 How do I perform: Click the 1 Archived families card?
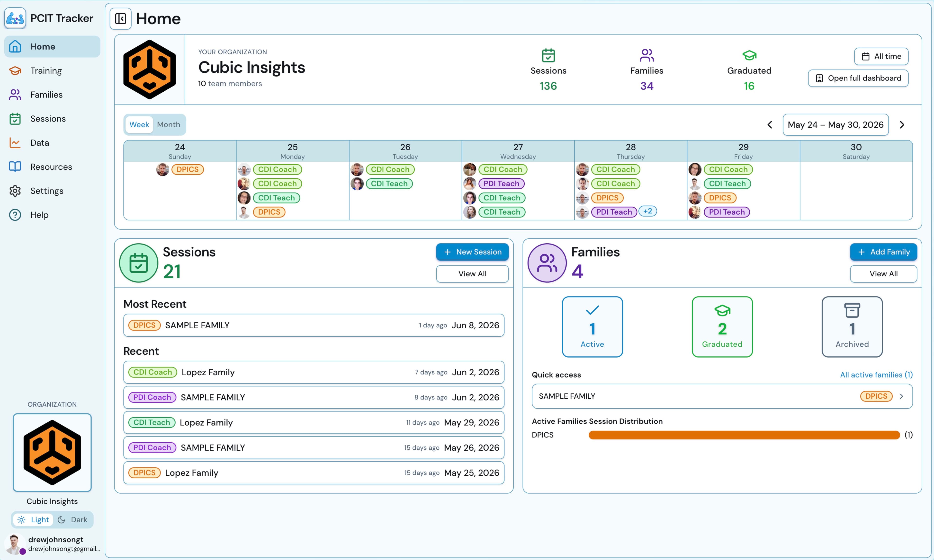[852, 327]
